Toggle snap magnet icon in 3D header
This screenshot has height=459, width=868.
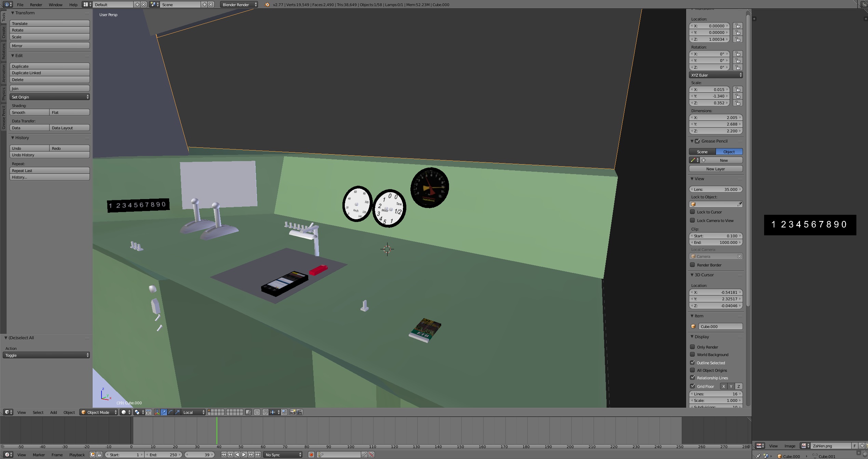265,412
